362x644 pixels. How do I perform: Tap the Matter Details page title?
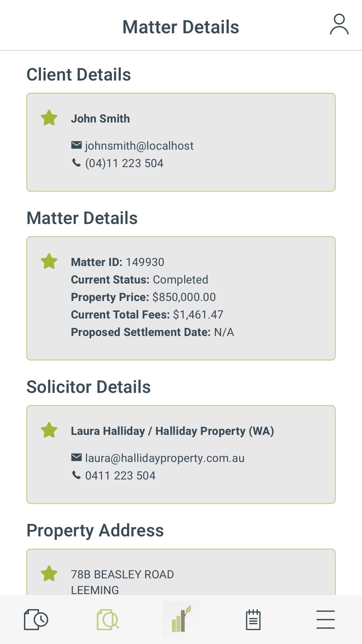pos(181,27)
